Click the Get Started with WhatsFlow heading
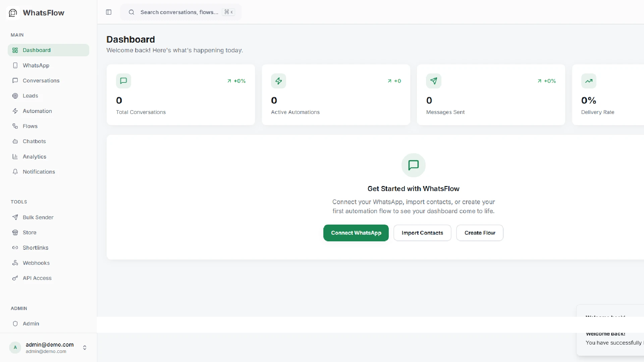Screen dimensions: 644x362 coord(414,189)
